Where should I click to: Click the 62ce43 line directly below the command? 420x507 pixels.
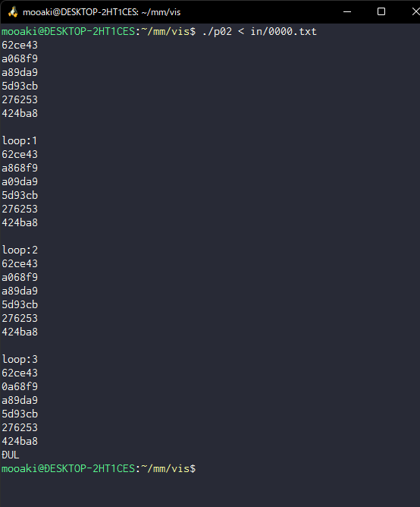tap(20, 45)
